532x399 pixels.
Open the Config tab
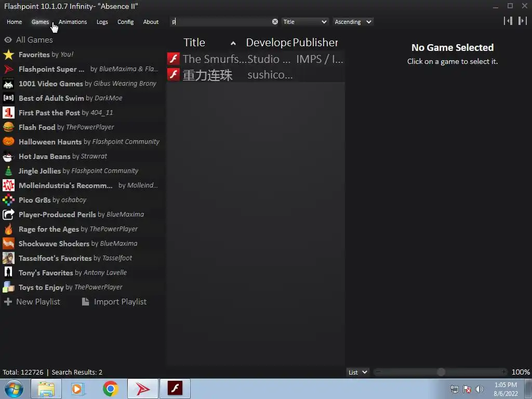[126, 22]
